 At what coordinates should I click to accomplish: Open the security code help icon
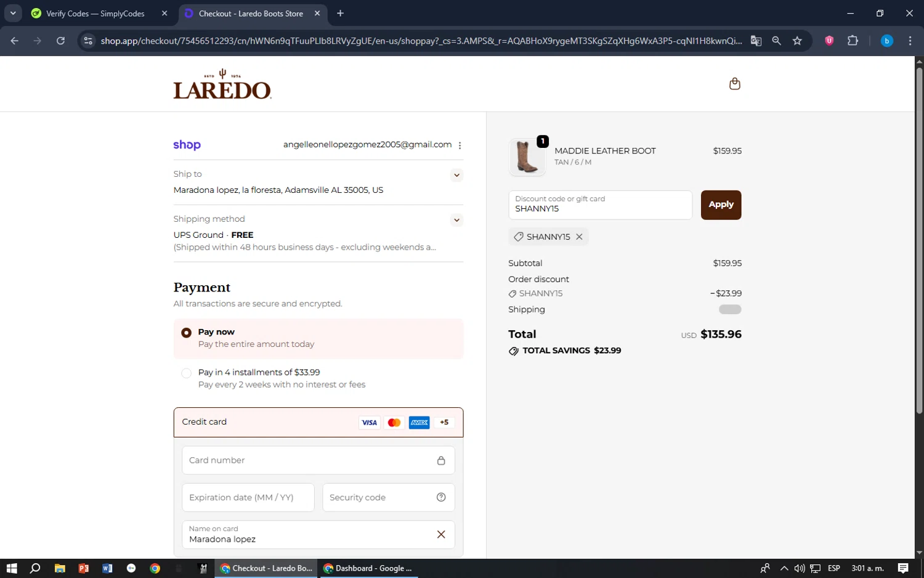tap(441, 497)
